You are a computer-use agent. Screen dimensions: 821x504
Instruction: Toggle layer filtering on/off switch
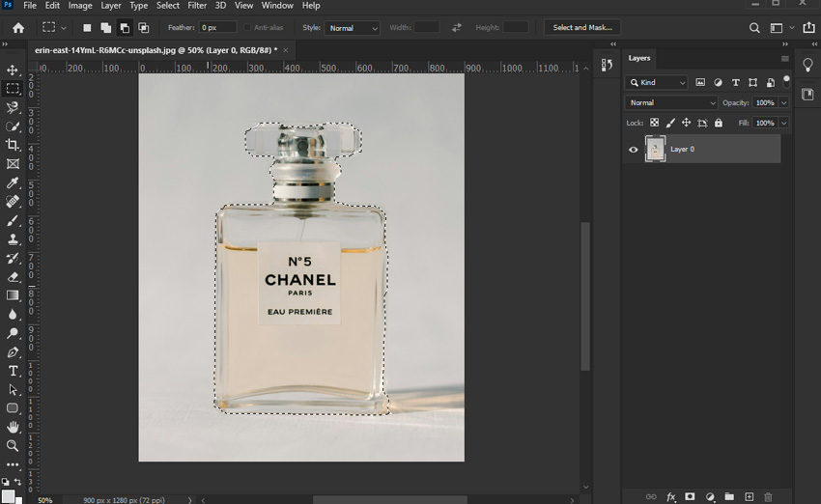click(786, 82)
